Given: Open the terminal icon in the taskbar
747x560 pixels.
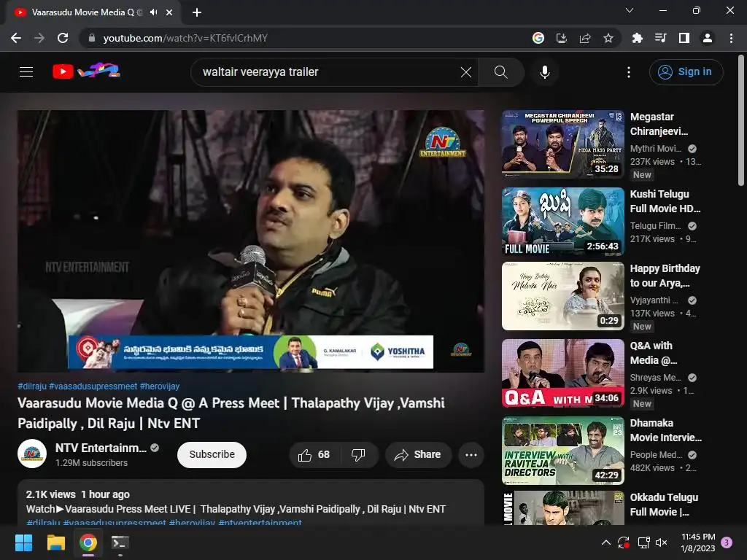Looking at the screenshot, I should [x=120, y=542].
